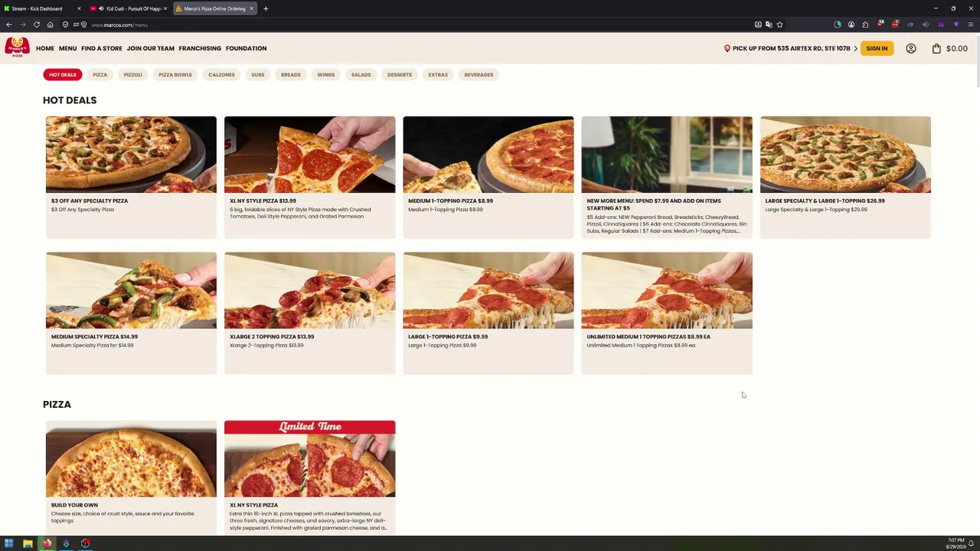The image size is (980, 551).
Task: Bookmark this page with the star icon
Action: coord(779,24)
